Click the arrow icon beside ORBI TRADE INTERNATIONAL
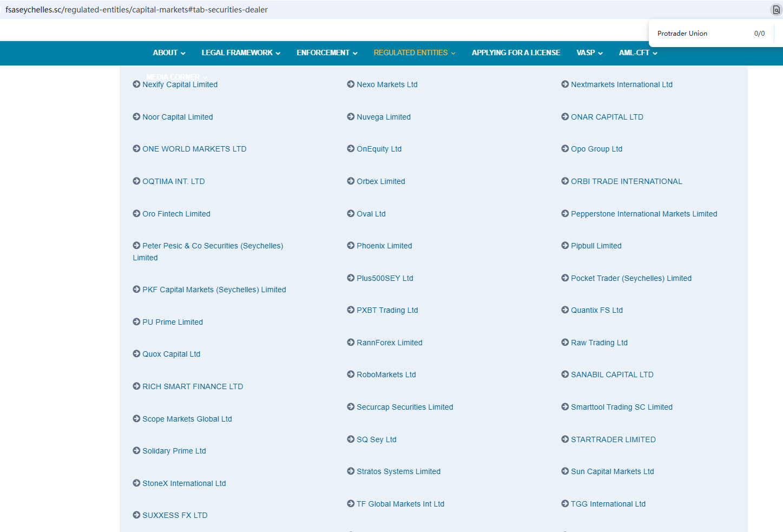Screen dimensions: 783x532 click(565, 181)
